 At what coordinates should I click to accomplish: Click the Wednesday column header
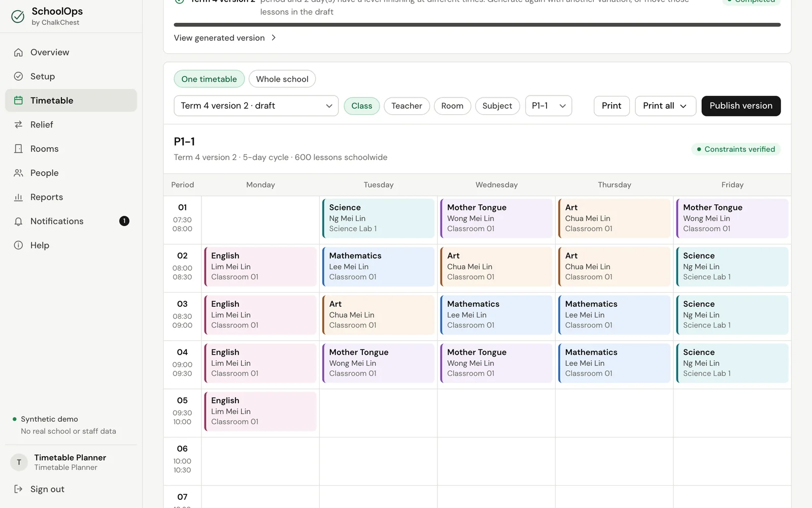[x=496, y=185]
